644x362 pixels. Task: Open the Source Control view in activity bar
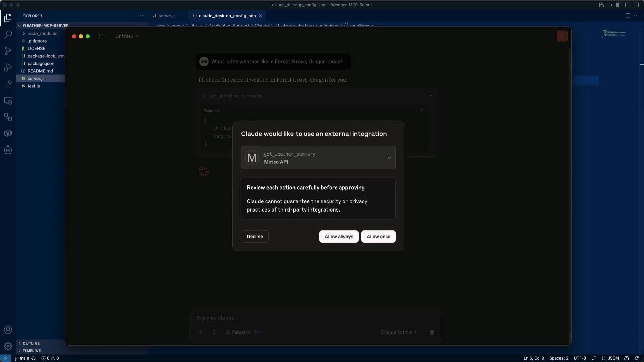[x=8, y=51]
